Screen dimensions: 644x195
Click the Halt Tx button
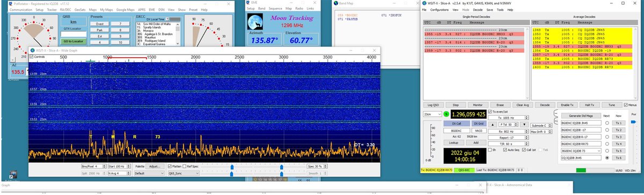[x=589, y=105]
